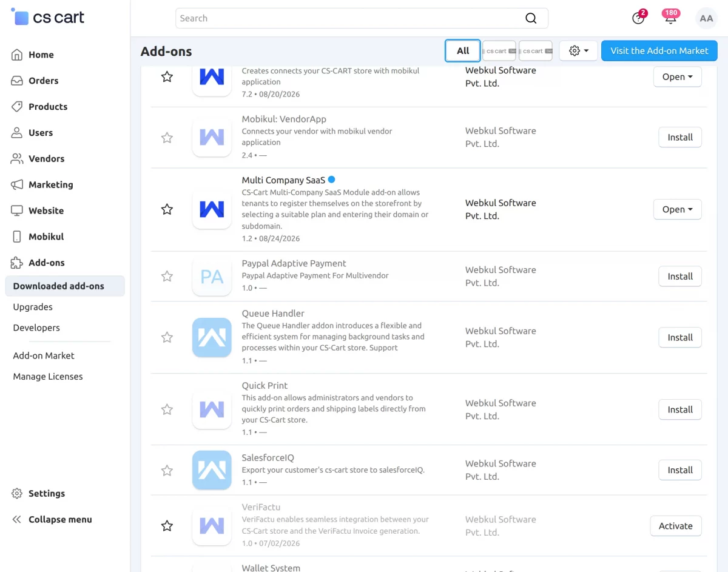The image size is (728, 572).
Task: Install the Quick Print add-on
Action: 680,410
